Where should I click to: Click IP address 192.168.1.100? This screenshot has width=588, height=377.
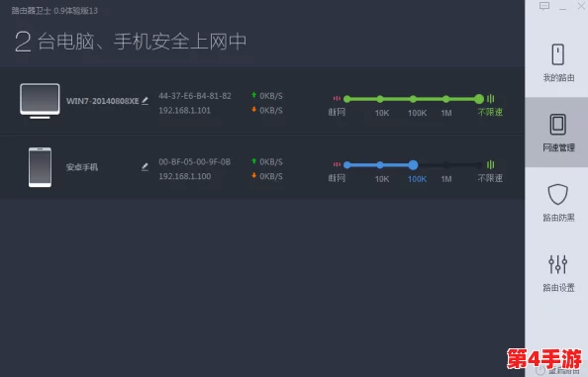(184, 176)
